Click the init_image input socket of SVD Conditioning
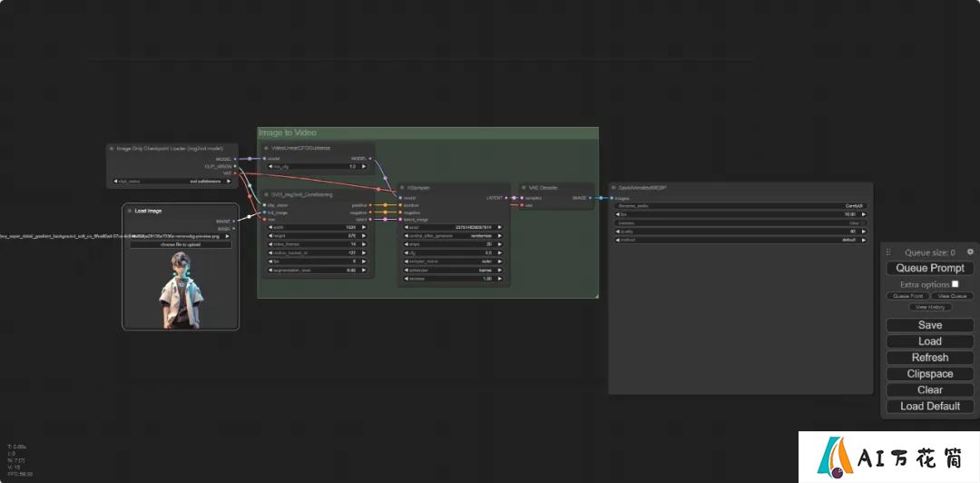Viewport: 980px width, 483px height. pos(265,212)
